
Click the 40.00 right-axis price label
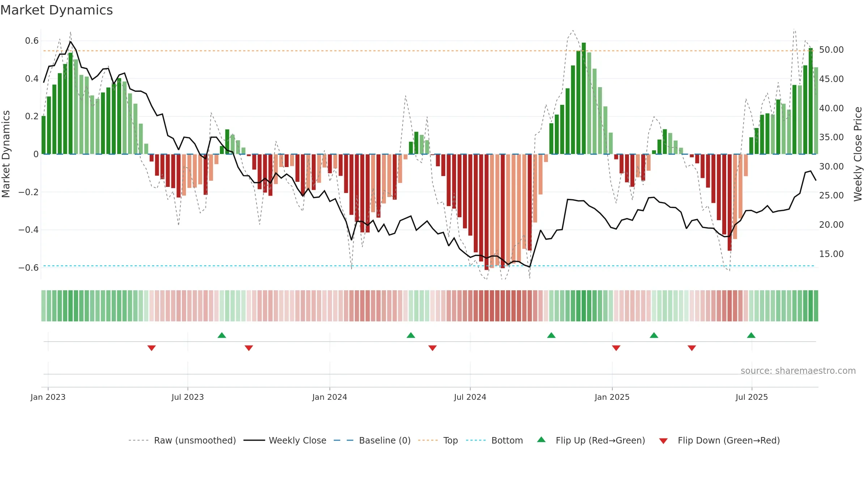pos(831,108)
